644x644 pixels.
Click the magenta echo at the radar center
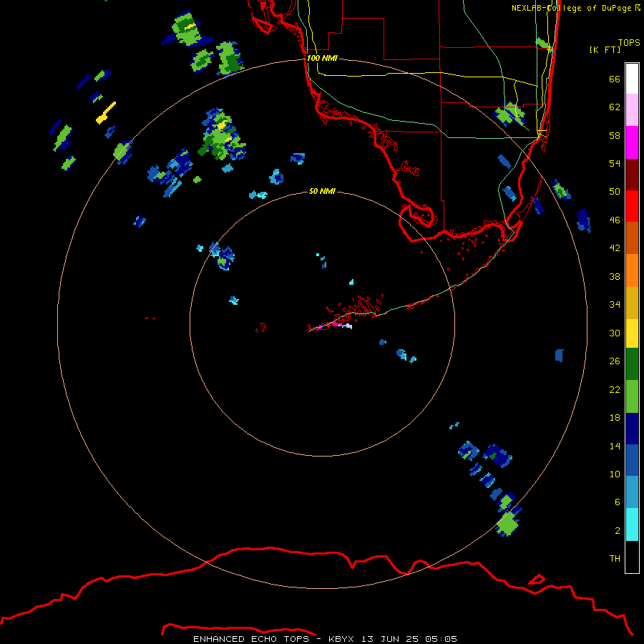coord(337,325)
